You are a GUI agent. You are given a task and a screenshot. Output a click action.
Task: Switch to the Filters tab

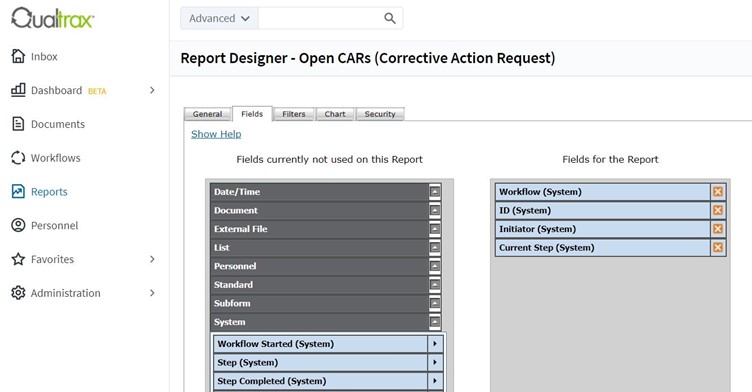(x=294, y=114)
